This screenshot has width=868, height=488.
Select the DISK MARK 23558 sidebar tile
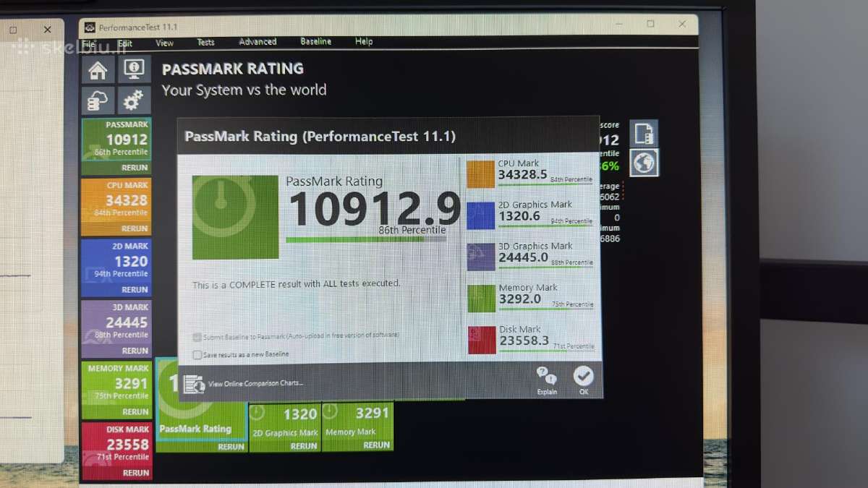coord(117,451)
